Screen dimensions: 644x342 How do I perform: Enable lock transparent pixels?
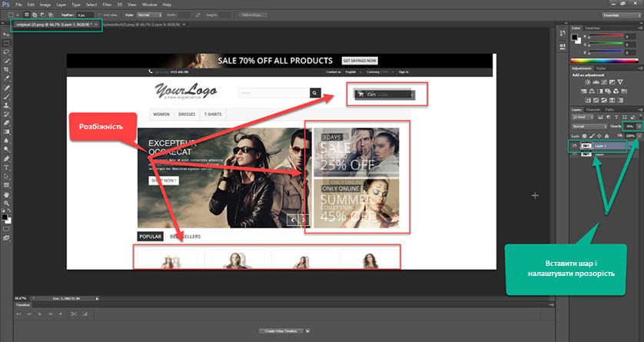585,136
